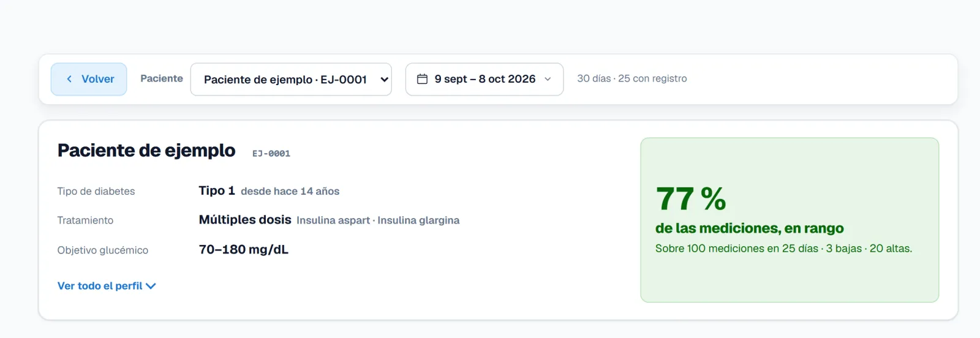Click the patient code EJ-0001 beside the heading

tap(271, 154)
